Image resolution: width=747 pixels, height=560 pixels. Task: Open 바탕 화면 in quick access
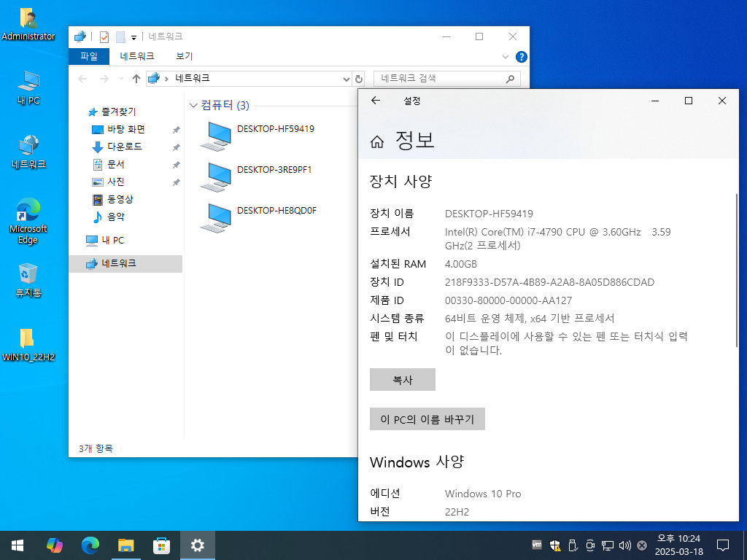tap(118, 129)
